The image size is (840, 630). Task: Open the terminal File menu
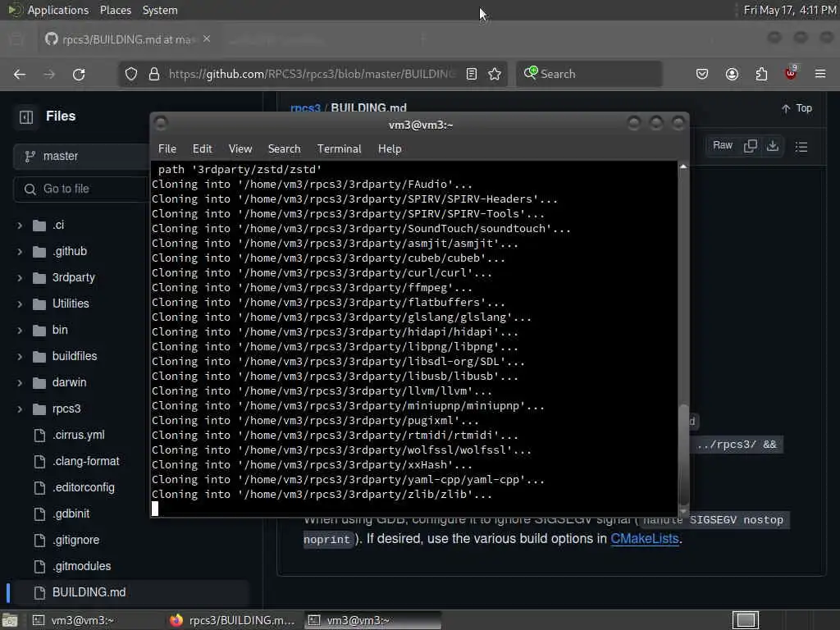coord(167,149)
